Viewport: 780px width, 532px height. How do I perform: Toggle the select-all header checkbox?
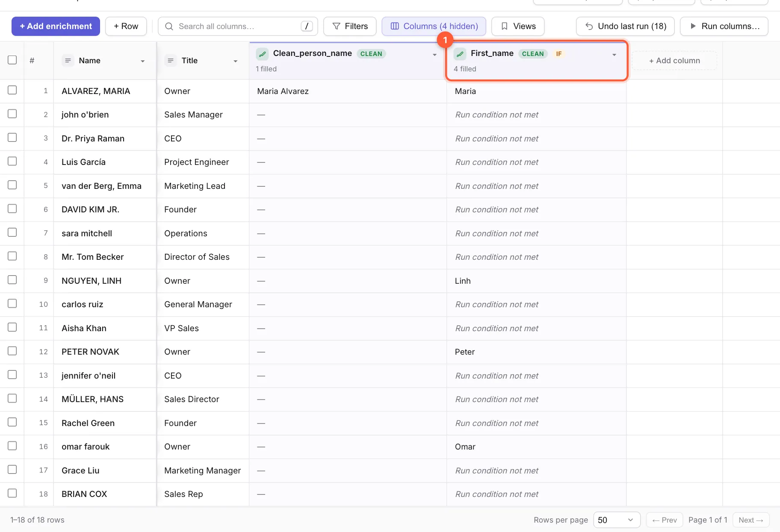click(12, 60)
